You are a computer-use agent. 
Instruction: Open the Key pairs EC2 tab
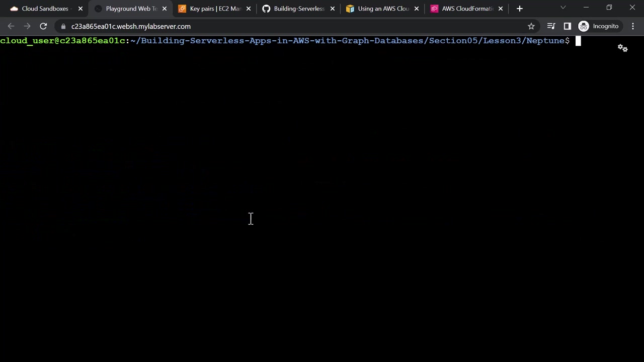(214, 9)
